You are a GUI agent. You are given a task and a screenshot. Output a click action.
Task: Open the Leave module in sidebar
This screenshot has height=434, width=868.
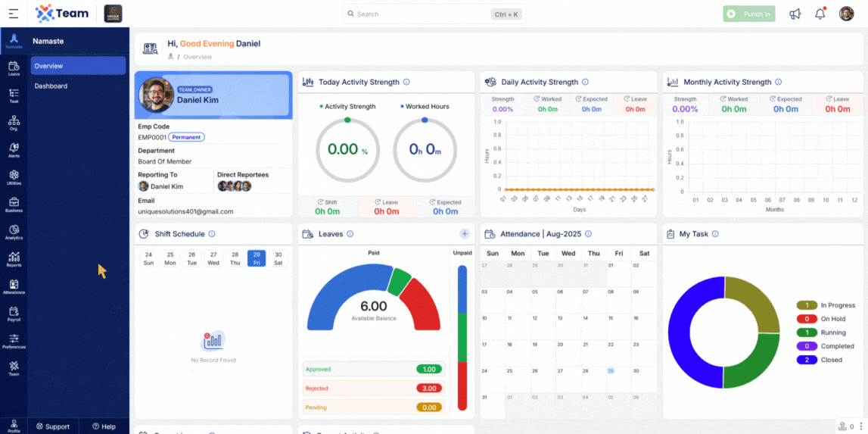(x=14, y=68)
